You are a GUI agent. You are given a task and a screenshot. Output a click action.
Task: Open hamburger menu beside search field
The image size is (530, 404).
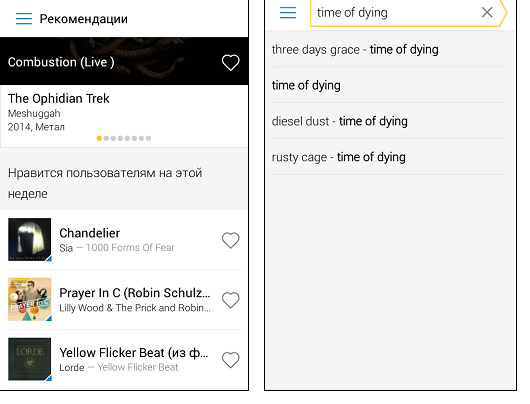[288, 13]
